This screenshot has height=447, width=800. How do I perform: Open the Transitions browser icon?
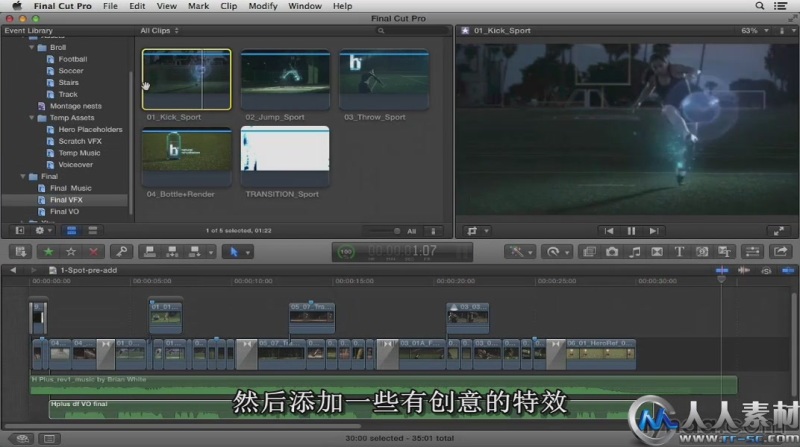point(657,252)
